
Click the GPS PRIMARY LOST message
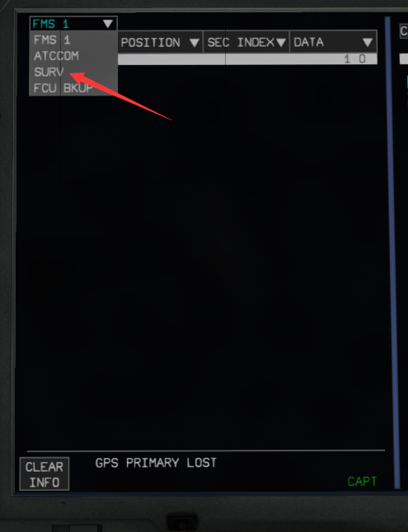[156, 463]
